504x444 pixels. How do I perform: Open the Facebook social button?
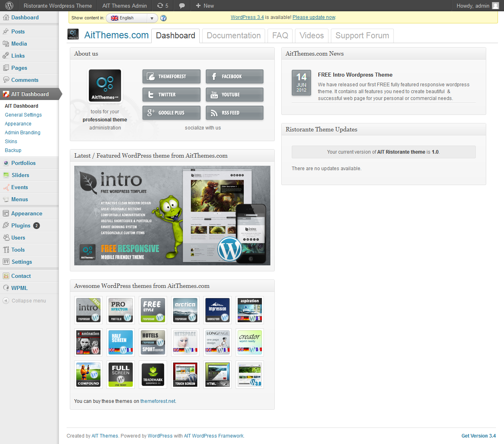tap(234, 76)
